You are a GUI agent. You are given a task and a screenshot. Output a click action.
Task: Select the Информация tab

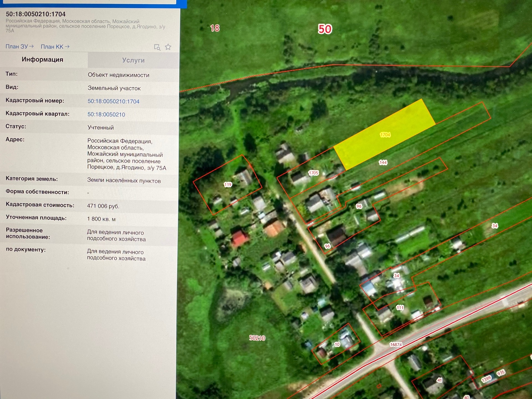[x=42, y=60]
